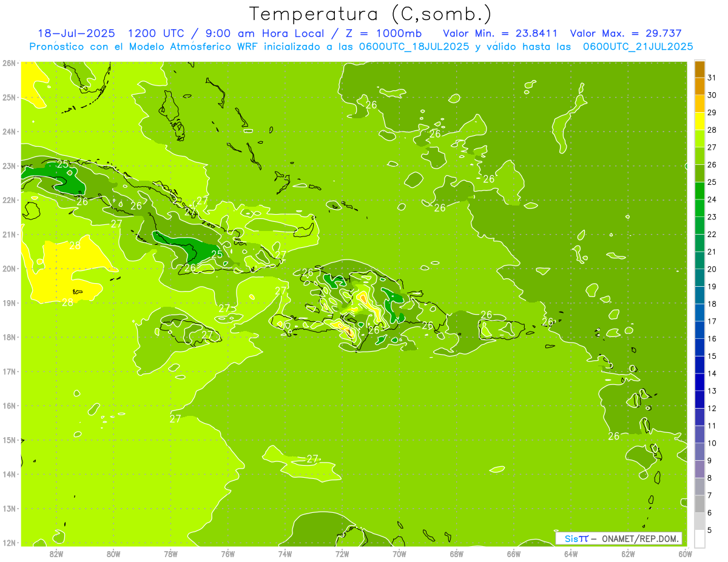728x562 pixels.
Task: Click the latitude label "22N"
Action: click(8, 200)
